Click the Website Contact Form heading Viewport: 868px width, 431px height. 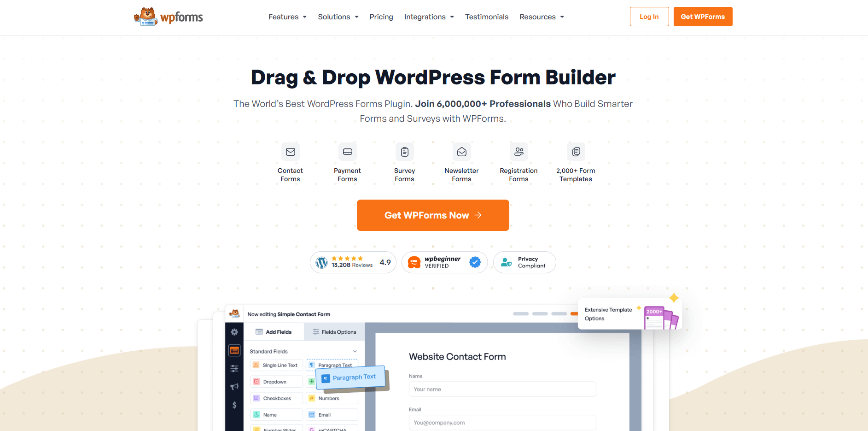pyautogui.click(x=457, y=357)
